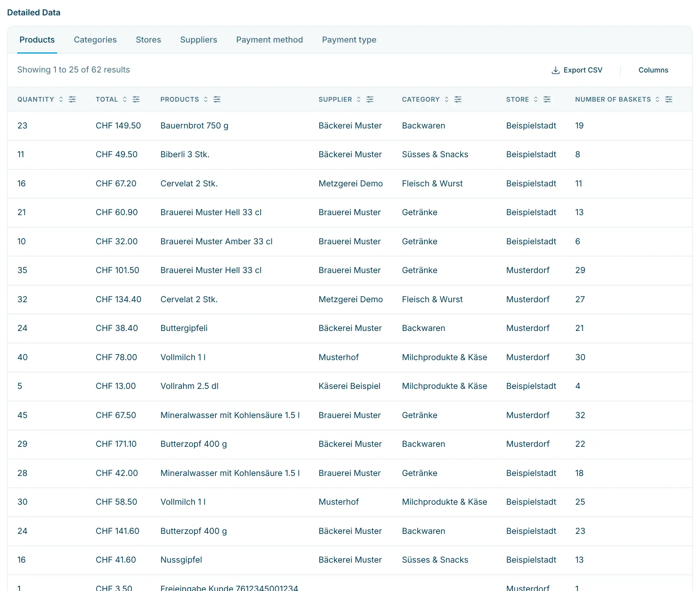Open filter options for Supplier column
The height and width of the screenshot is (591, 700).
(370, 99)
